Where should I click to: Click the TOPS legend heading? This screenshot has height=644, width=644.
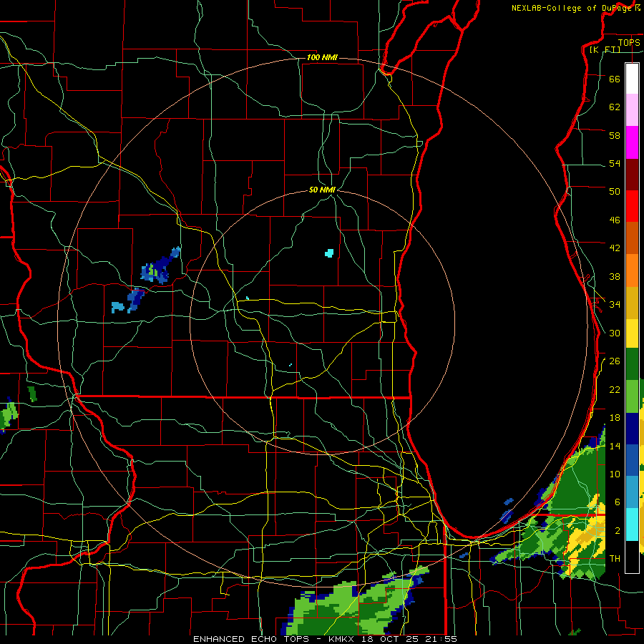point(629,42)
